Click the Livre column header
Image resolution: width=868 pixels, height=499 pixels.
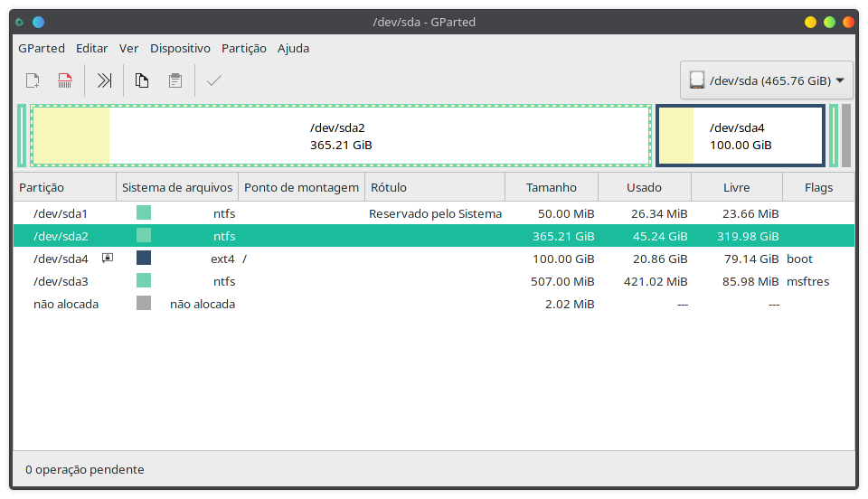(737, 187)
